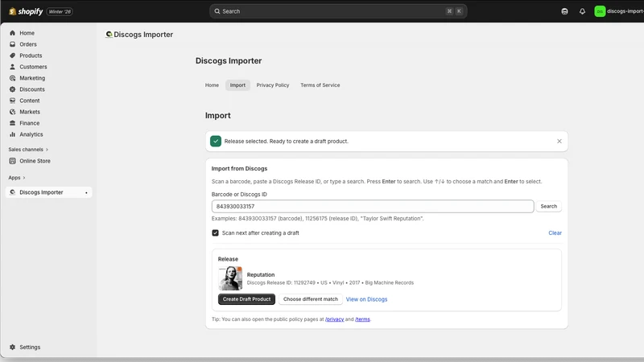Viewport: 644px width, 362px height.
Task: Click the Search button beside the barcode field
Action: [548, 207]
